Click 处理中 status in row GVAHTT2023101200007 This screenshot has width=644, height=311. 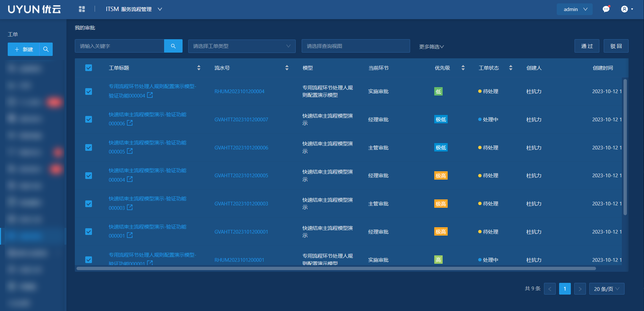pyautogui.click(x=488, y=120)
